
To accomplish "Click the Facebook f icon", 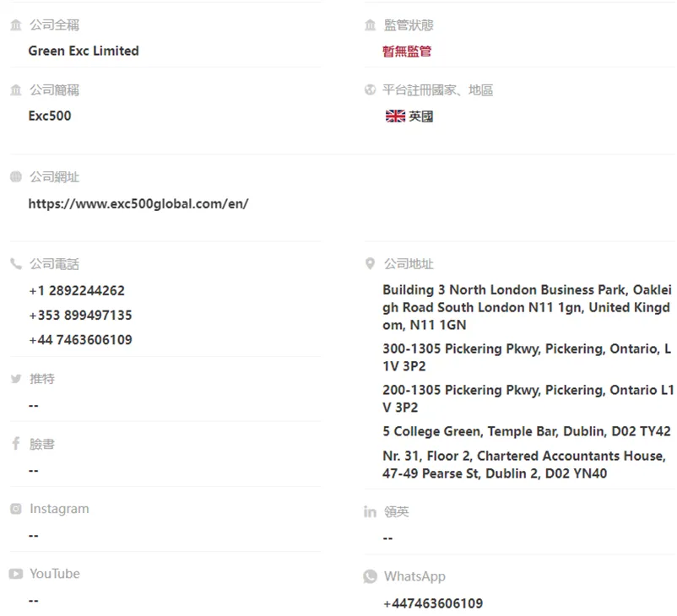I will click(16, 443).
